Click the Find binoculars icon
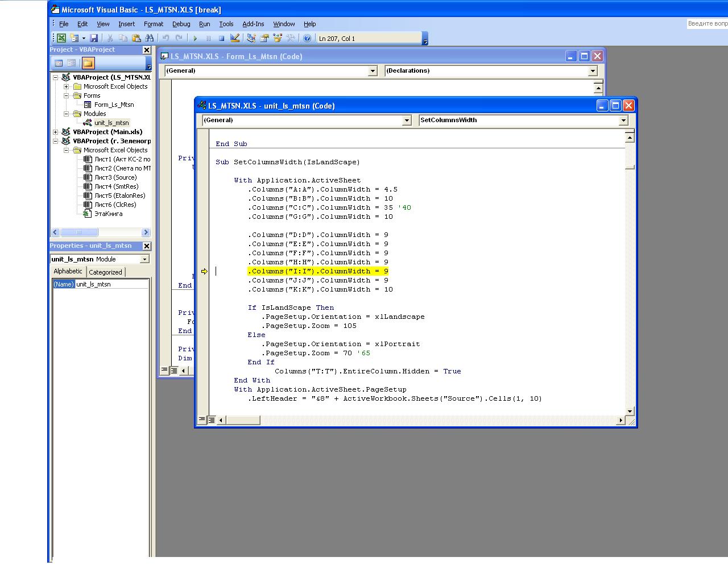Image resolution: width=728 pixels, height=582 pixels. point(149,38)
